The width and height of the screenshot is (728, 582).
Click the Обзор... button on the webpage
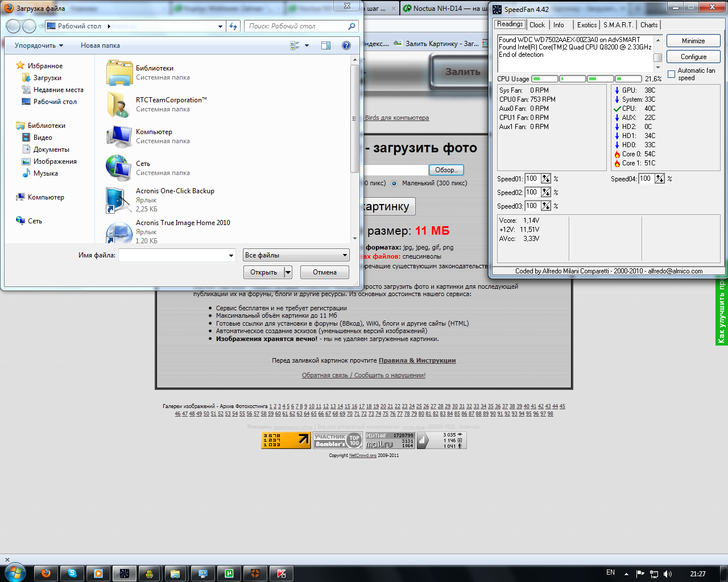(x=446, y=170)
